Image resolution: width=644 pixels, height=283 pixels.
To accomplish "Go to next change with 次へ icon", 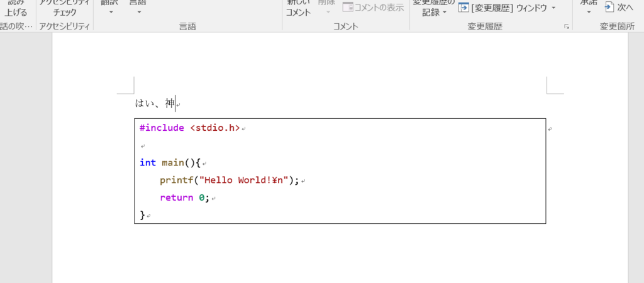I will (609, 8).
